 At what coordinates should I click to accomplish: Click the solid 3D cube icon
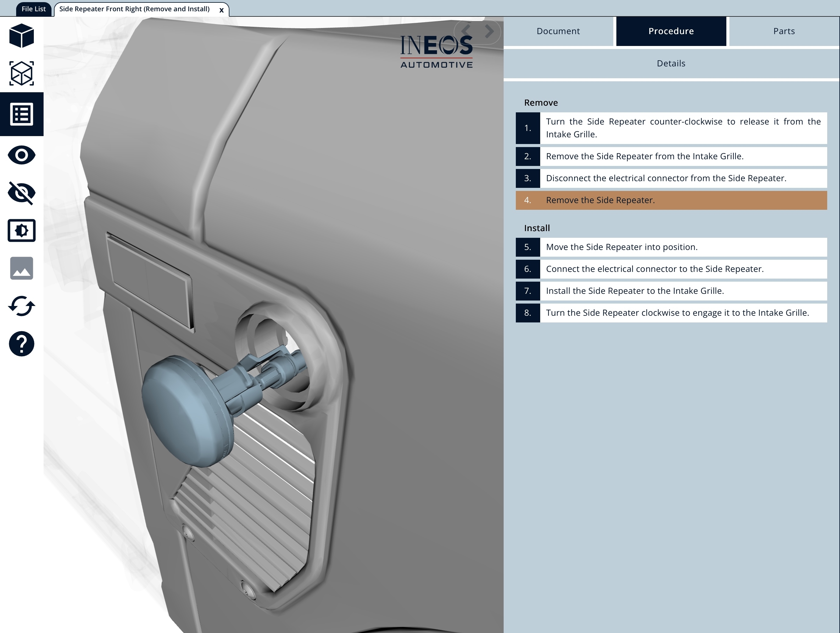pos(22,36)
